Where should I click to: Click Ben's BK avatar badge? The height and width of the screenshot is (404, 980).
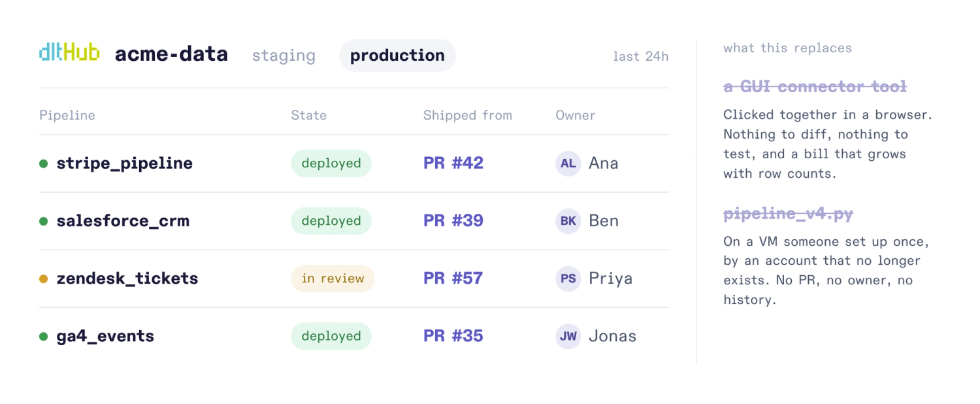(x=568, y=221)
